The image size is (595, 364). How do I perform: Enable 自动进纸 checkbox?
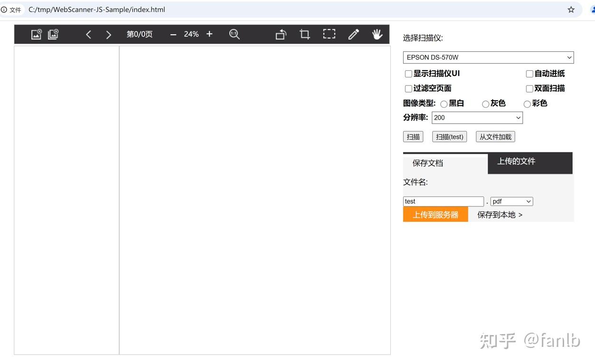[529, 74]
